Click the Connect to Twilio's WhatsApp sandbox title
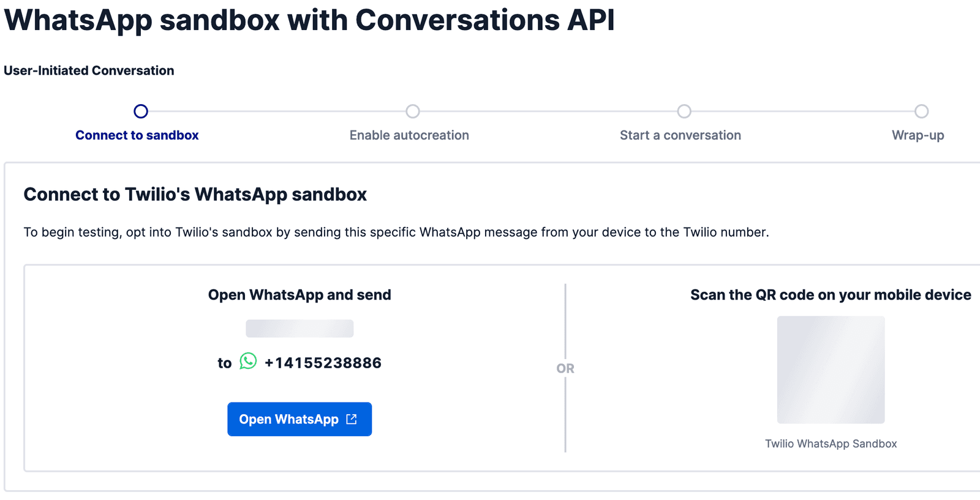The image size is (980, 500). tap(195, 194)
